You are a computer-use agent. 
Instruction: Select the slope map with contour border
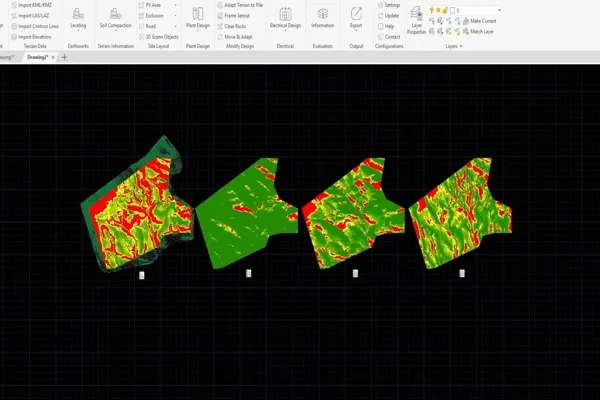(137, 204)
